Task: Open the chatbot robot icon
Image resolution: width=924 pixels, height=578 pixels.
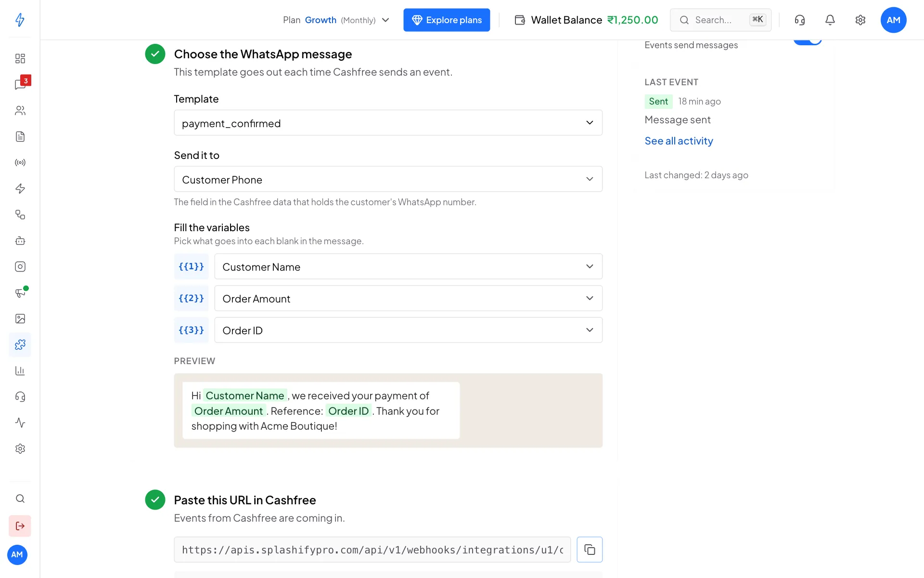Action: (20, 241)
